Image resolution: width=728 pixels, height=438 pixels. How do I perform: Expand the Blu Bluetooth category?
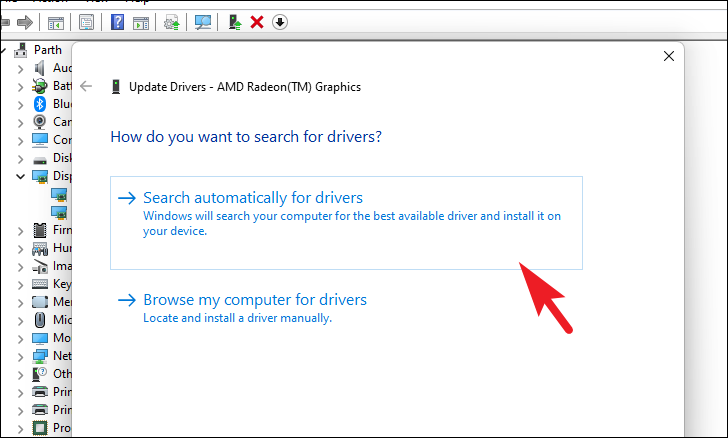tap(20, 105)
